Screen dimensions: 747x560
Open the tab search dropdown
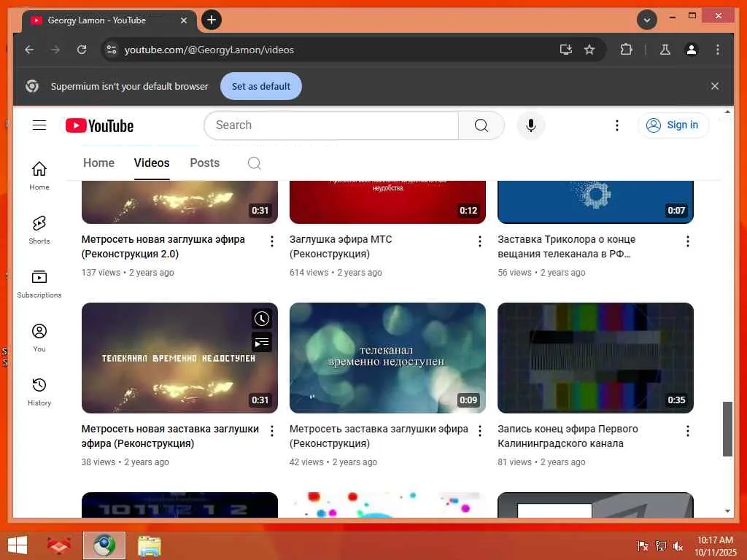647,20
